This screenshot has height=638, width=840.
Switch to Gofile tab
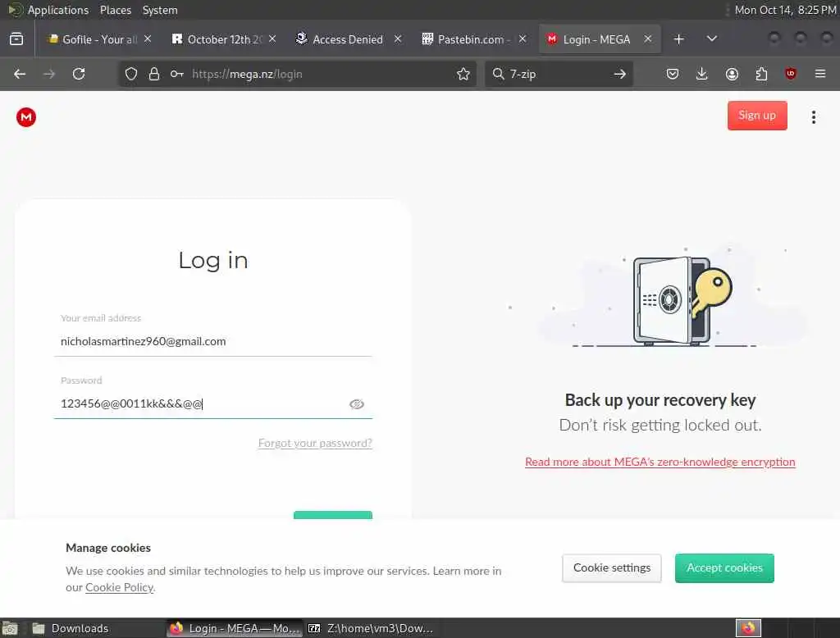(x=99, y=39)
